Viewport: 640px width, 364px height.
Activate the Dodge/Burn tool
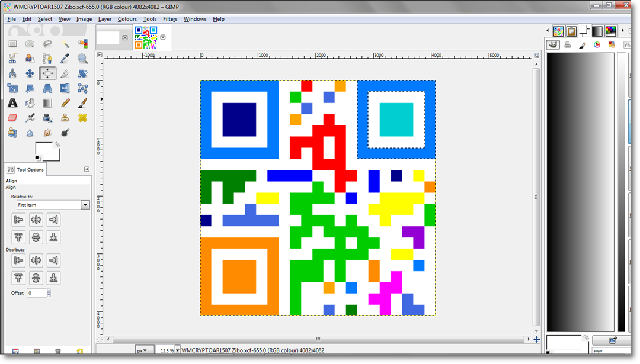click(x=65, y=133)
